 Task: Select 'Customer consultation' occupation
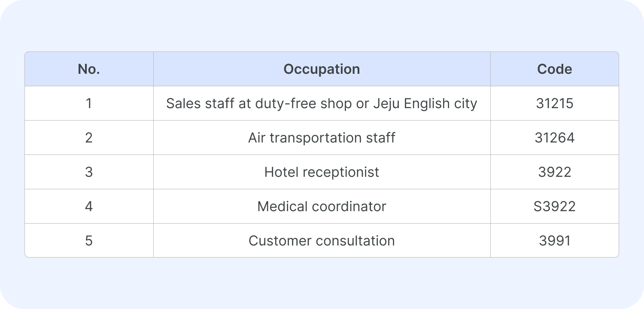322,241
